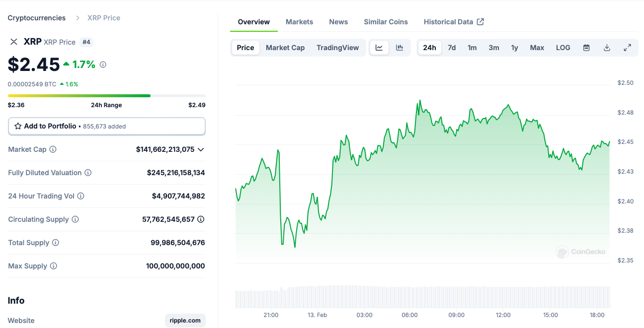644x328 pixels.
Task: Expand chart to fullscreen with the arrows icon
Action: coord(627,47)
